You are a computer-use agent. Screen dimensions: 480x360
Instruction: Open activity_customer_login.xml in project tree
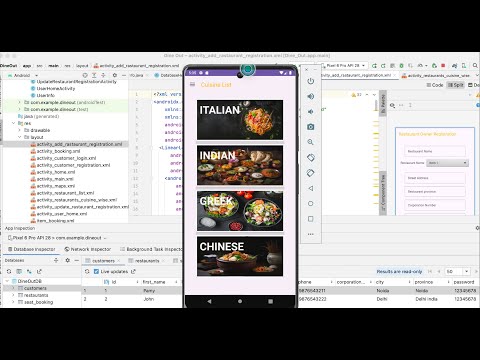click(66, 158)
